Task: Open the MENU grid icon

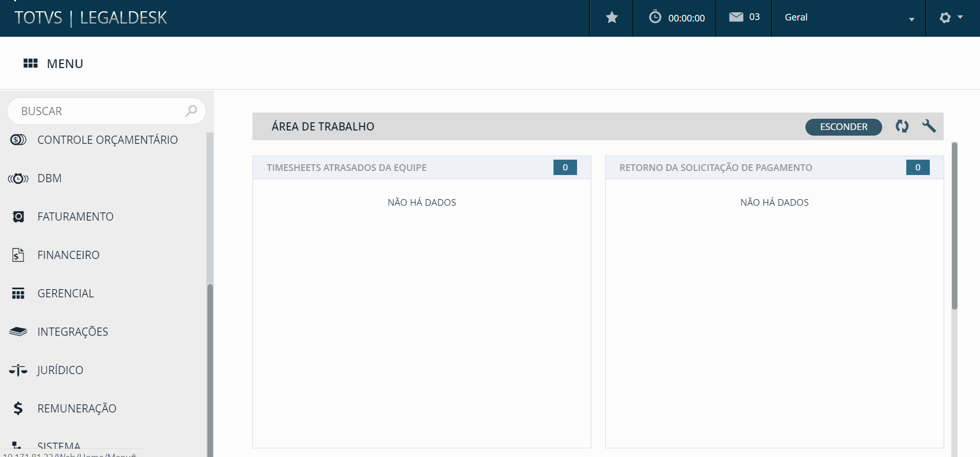Action: click(x=31, y=63)
